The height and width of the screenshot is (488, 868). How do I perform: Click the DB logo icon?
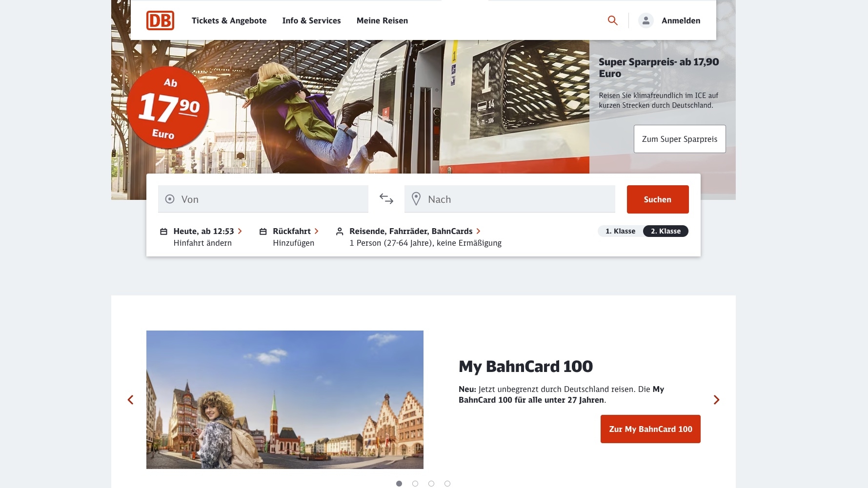point(160,20)
